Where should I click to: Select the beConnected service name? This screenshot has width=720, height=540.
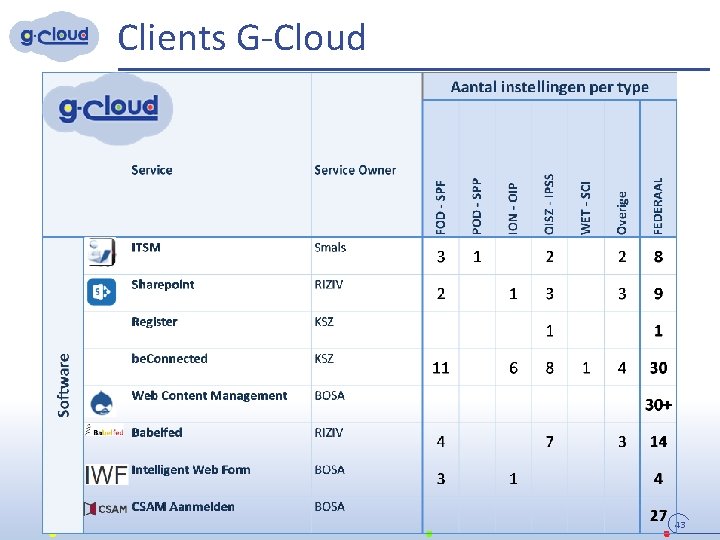(169, 359)
